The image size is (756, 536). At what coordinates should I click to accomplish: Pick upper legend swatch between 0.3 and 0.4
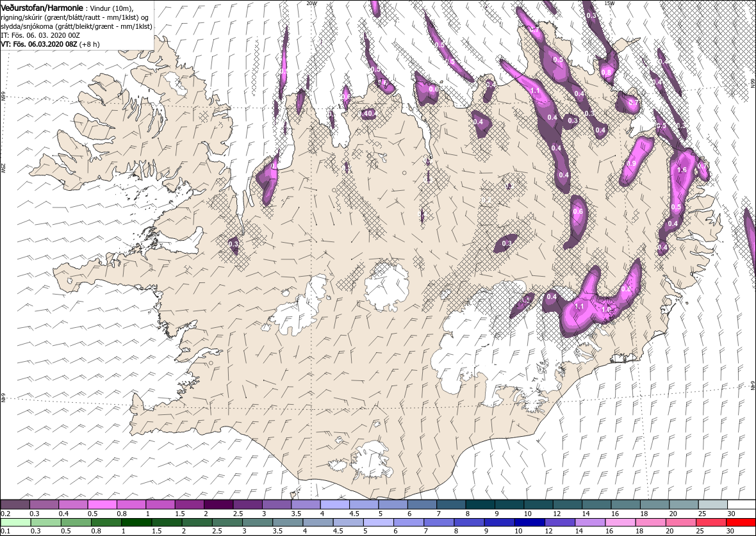tap(44, 505)
